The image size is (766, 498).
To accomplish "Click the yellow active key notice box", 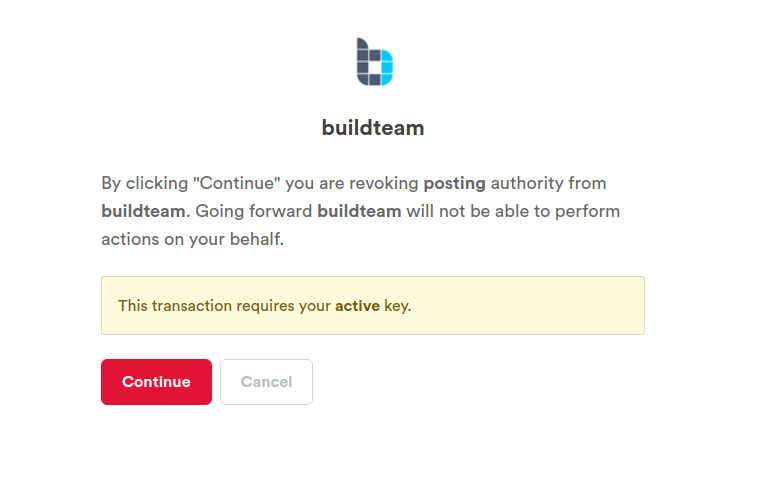I will coord(373,305).
